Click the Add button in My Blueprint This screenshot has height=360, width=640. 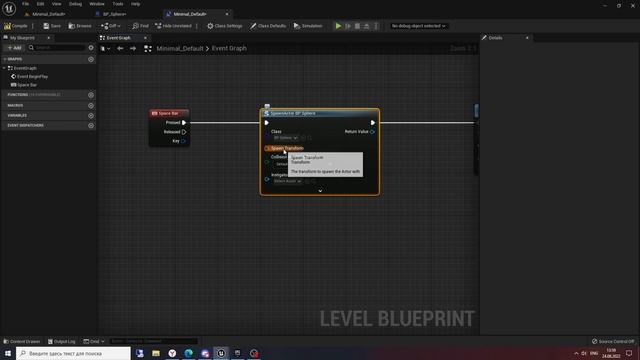pos(14,48)
